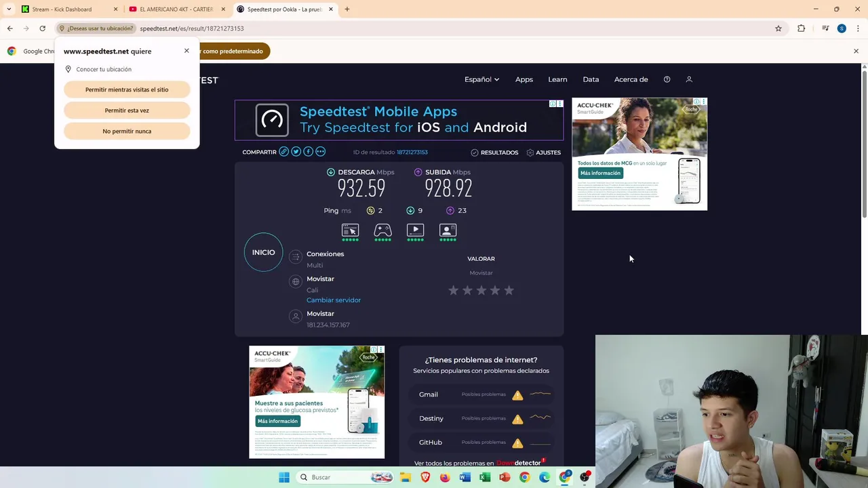
Task: Open a new browser tab
Action: click(347, 9)
